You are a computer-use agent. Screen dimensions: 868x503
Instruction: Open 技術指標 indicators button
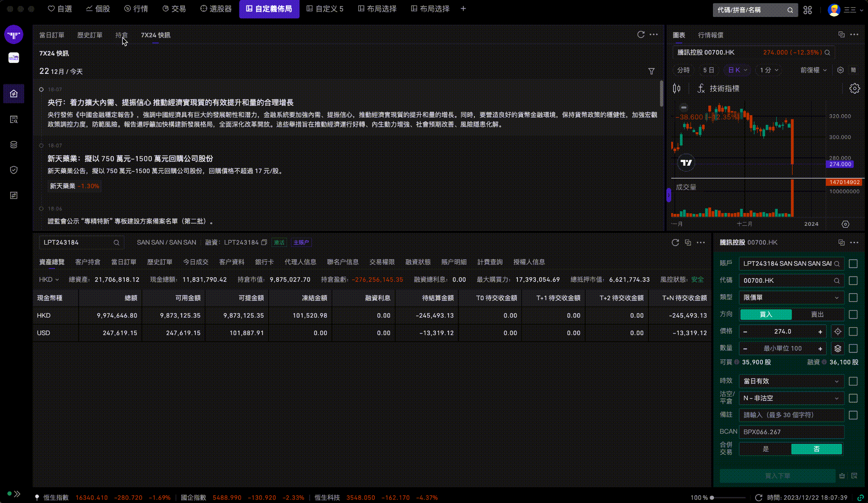718,89
